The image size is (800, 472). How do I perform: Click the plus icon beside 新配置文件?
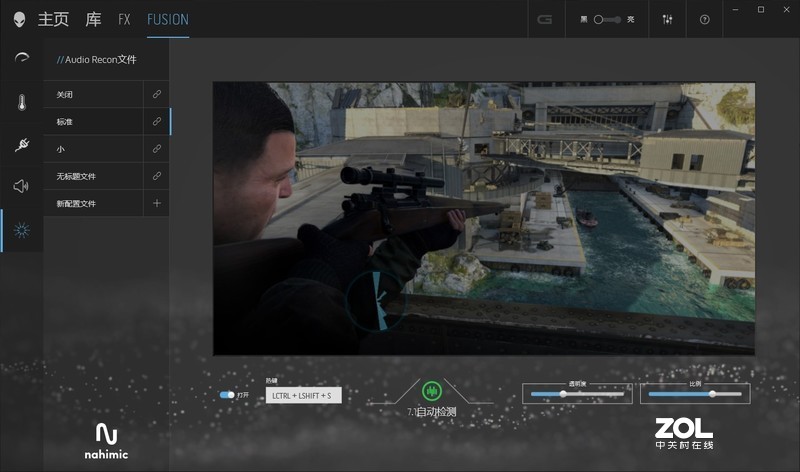[157, 203]
